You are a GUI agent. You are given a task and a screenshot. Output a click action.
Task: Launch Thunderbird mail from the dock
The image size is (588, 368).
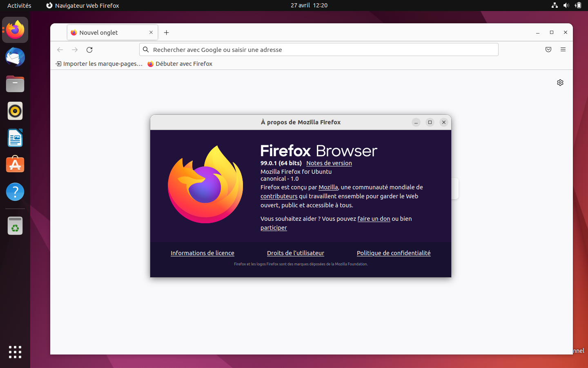[x=15, y=57]
